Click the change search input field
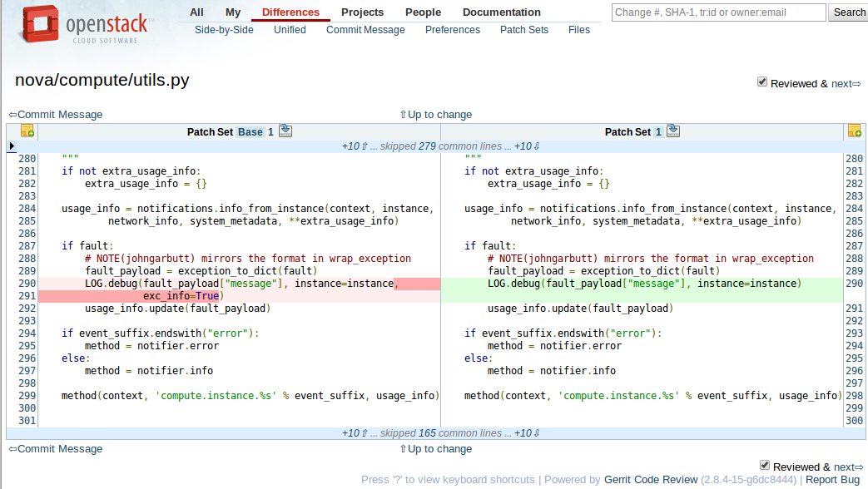Viewport: 868px width, 489px height. pos(718,12)
